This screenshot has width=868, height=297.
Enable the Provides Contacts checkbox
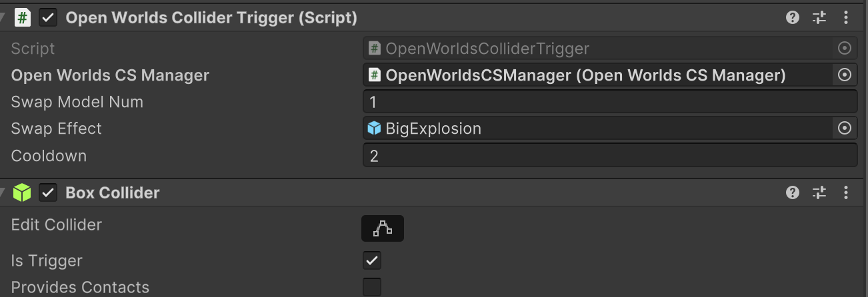tap(372, 287)
